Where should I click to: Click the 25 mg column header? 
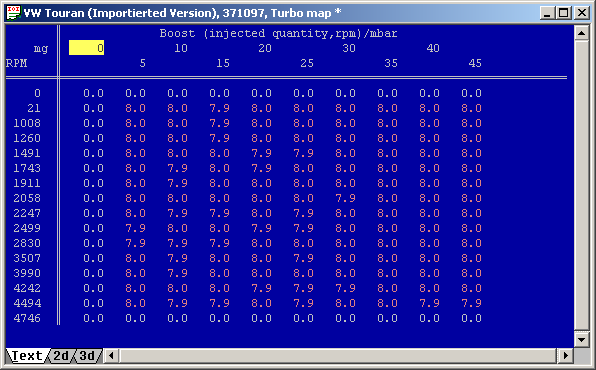pyautogui.click(x=307, y=63)
